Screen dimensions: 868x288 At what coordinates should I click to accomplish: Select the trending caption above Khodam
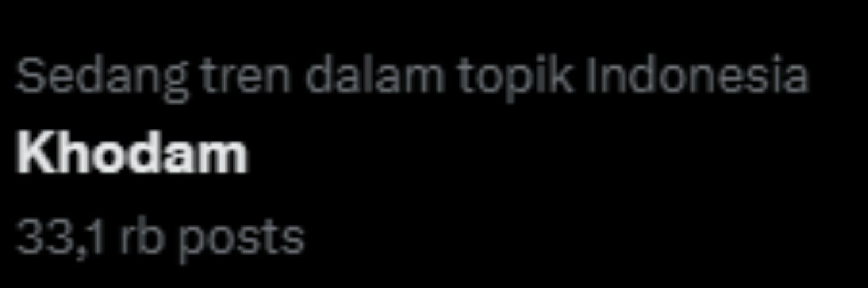pos(412,77)
